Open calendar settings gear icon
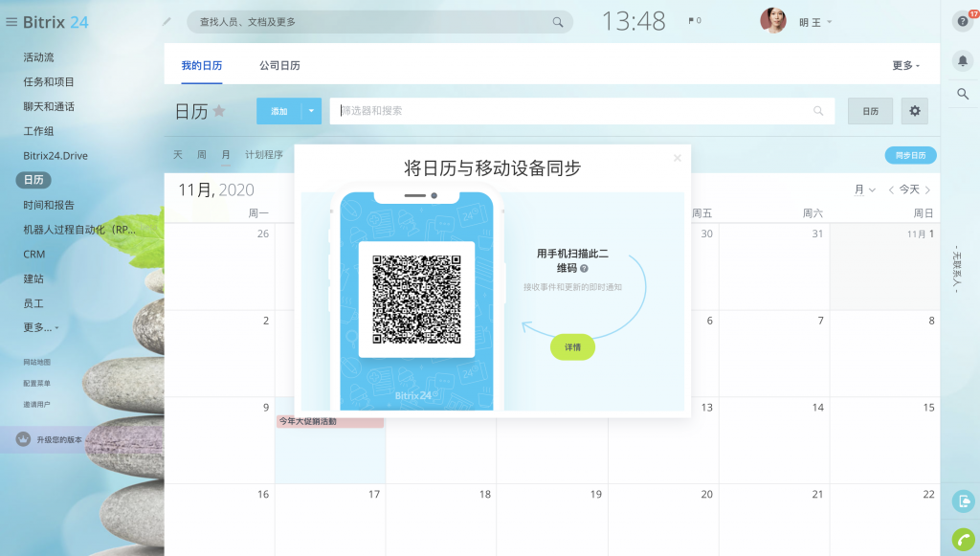 [914, 111]
